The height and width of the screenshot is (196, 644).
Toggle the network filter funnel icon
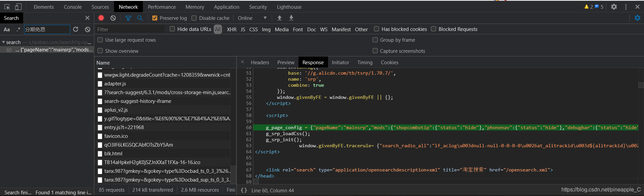(128, 18)
